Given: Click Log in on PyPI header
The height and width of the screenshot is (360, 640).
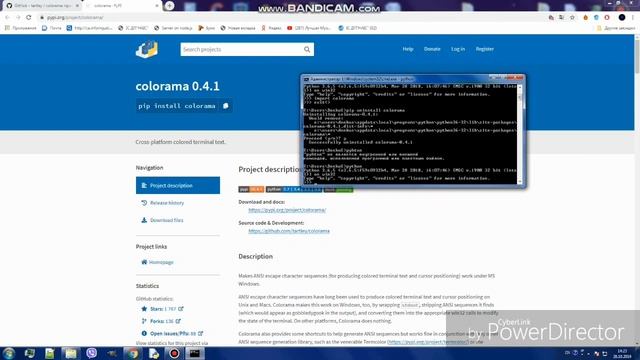Looking at the screenshot, I should [458, 49].
